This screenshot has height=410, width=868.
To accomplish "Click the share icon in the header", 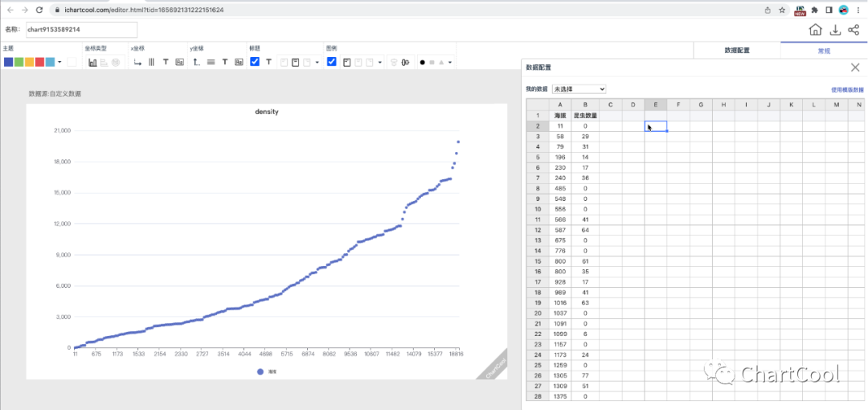I will click(x=854, y=30).
